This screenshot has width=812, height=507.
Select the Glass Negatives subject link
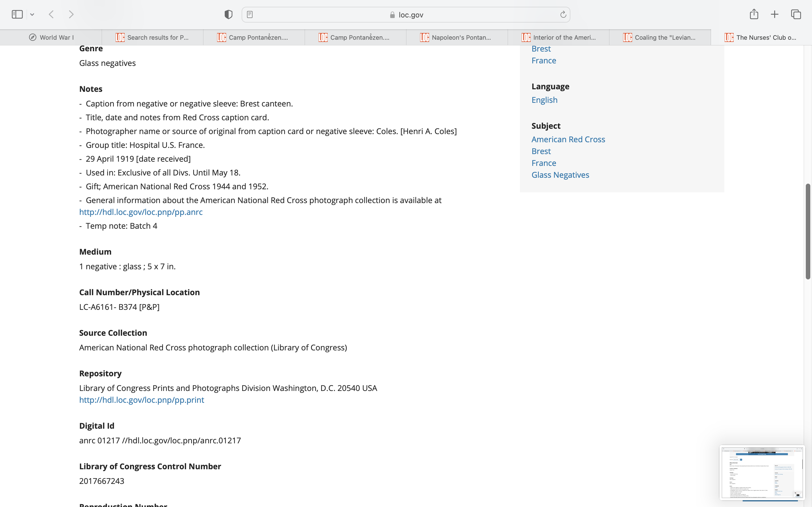(560, 175)
